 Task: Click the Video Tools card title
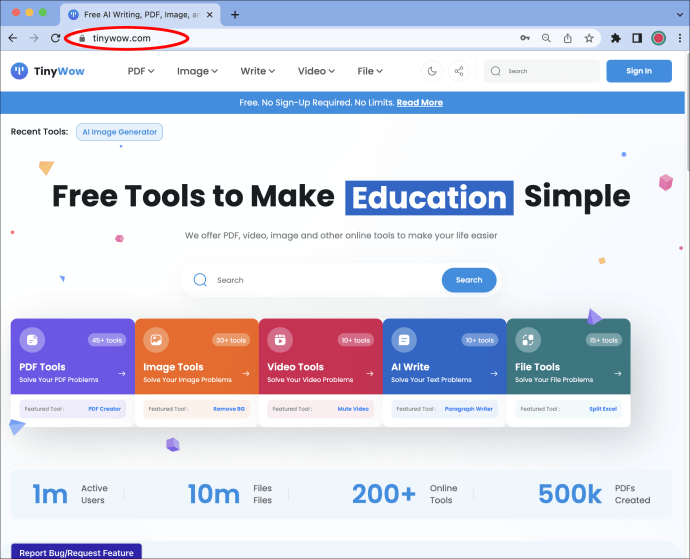[295, 367]
